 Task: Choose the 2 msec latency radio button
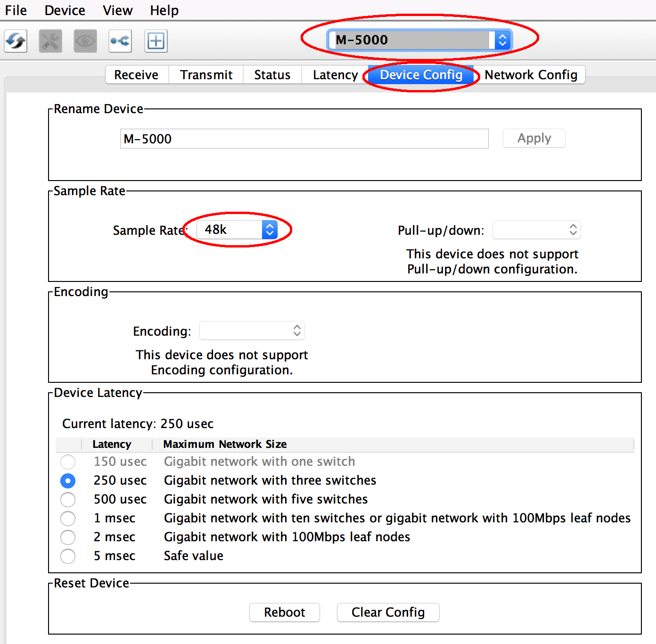tap(68, 537)
